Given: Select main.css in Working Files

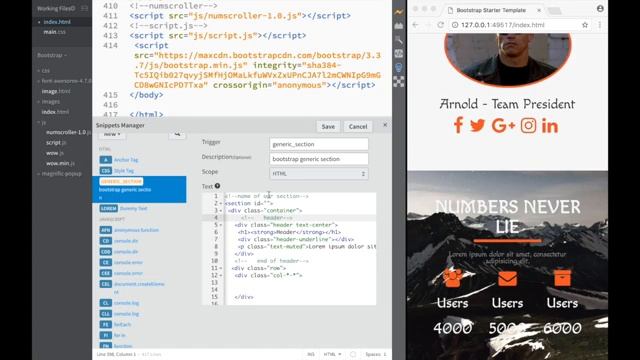Looking at the screenshot, I should [x=55, y=32].
